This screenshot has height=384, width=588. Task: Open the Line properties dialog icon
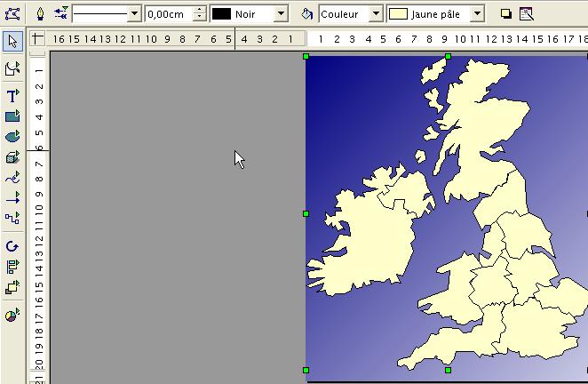40,14
